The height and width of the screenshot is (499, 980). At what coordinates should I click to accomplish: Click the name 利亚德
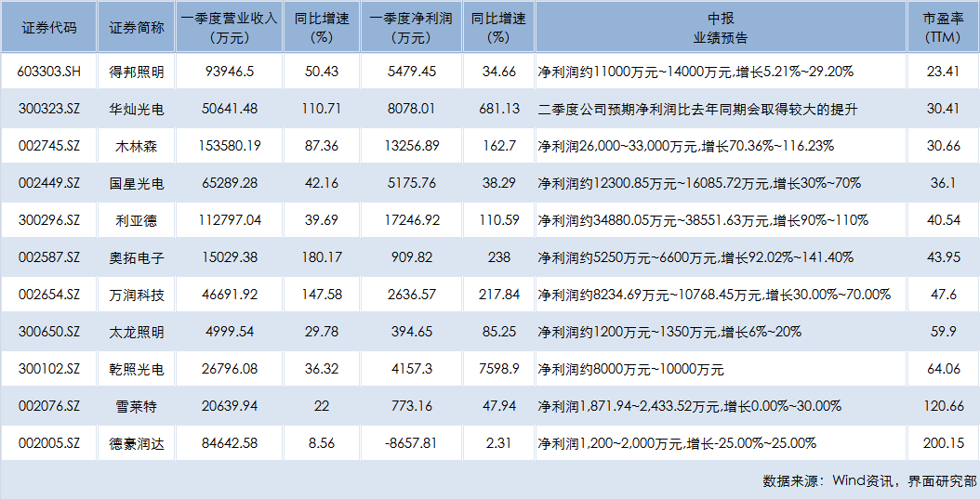[137, 220]
